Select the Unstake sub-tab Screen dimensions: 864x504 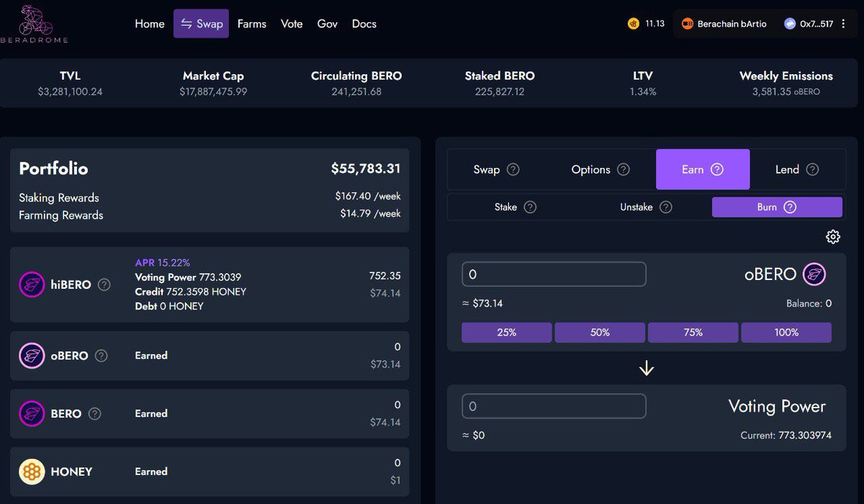pos(646,207)
